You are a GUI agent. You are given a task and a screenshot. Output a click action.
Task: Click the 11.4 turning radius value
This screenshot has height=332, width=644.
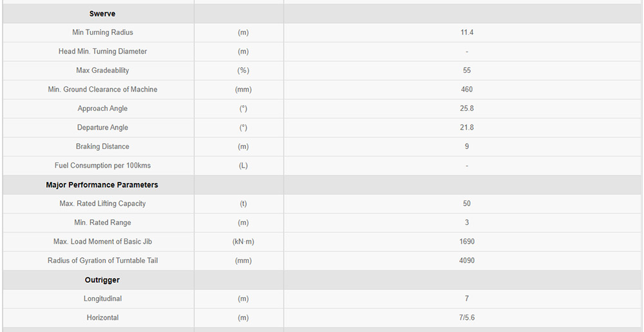click(x=466, y=32)
